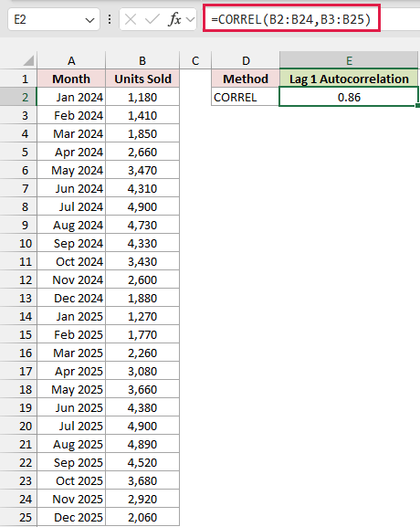This screenshot has height=527, width=420.
Task: Select column B header
Action: 142,61
